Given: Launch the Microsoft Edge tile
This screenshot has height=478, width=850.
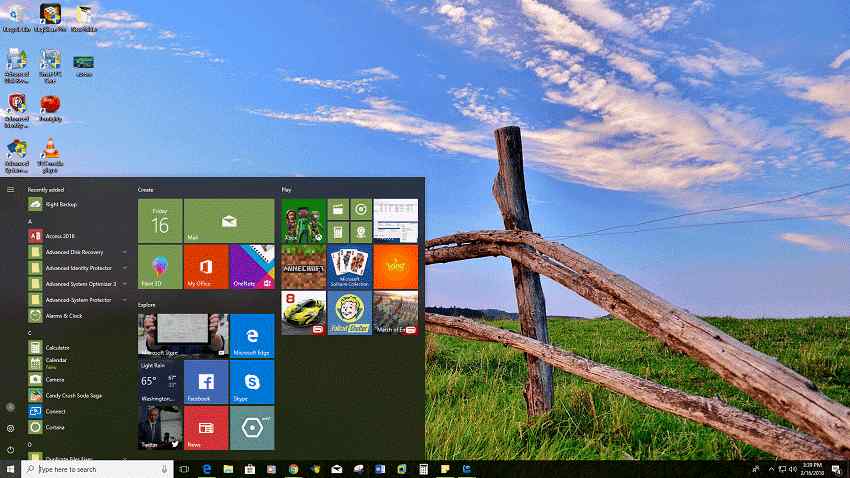Looking at the screenshot, I should click(x=252, y=335).
